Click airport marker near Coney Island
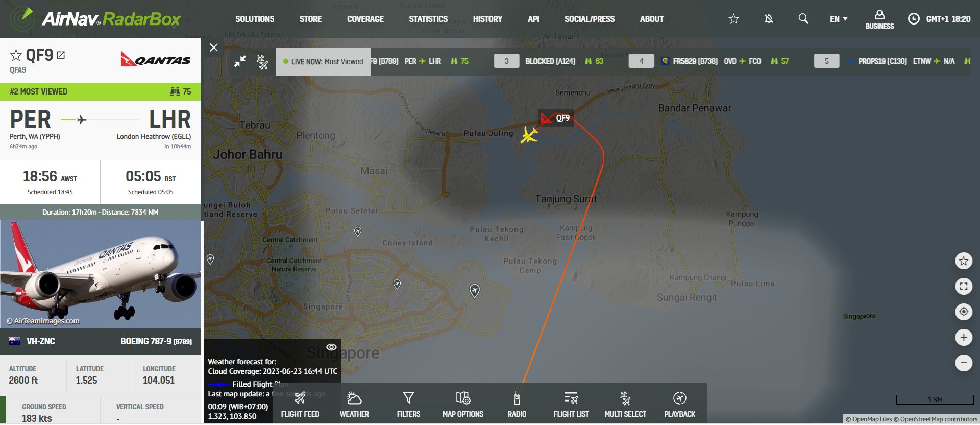This screenshot has height=425, width=980. click(358, 232)
